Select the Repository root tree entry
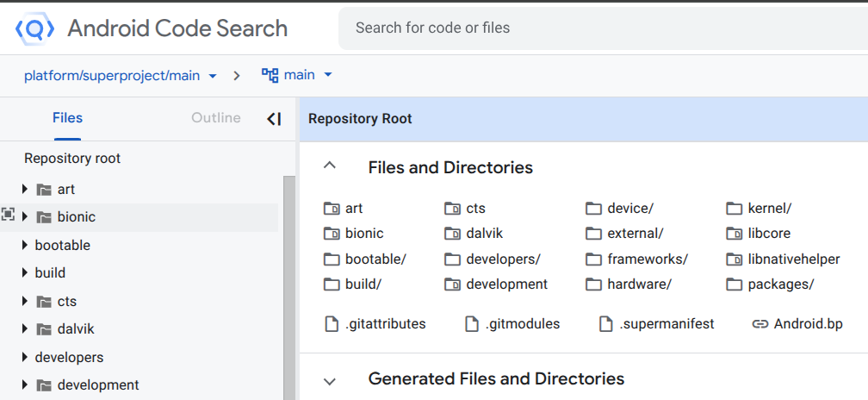The width and height of the screenshot is (868, 400). (72, 159)
